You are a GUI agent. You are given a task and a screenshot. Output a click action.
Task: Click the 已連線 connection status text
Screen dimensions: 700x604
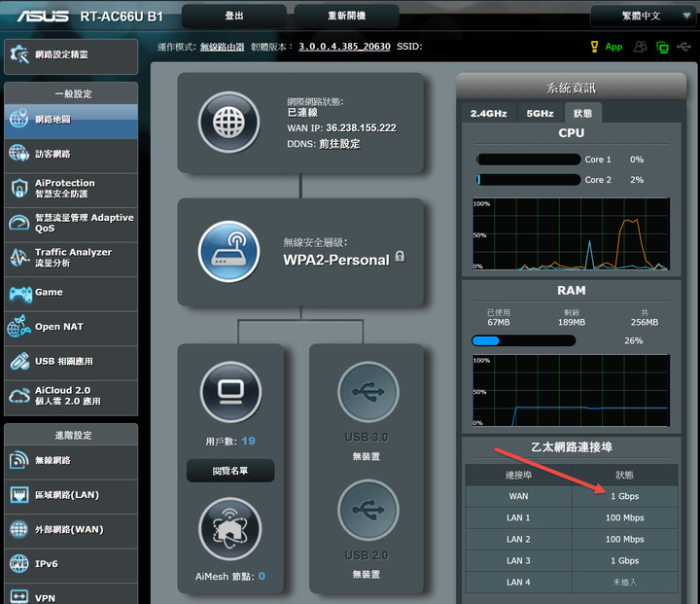(302, 112)
